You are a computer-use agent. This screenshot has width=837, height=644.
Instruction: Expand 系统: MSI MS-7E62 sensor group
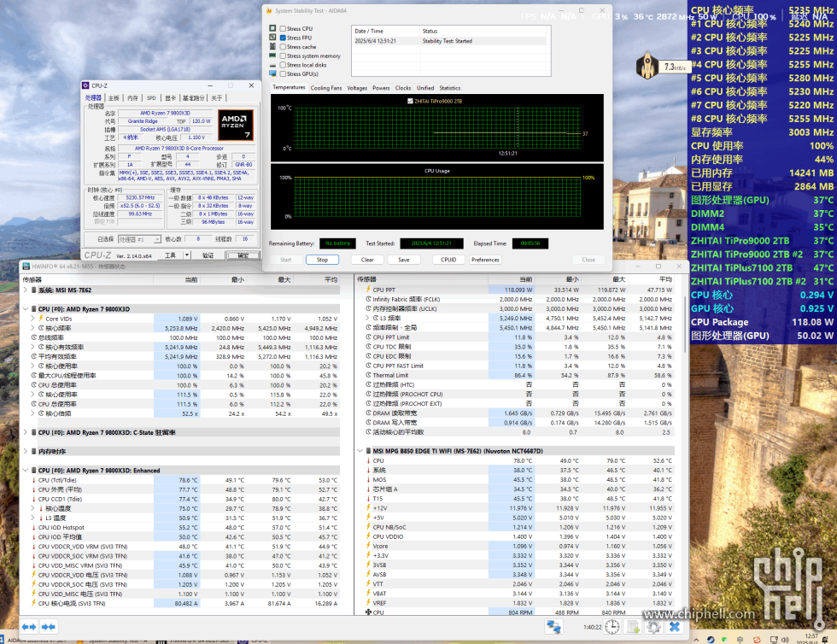coord(25,290)
